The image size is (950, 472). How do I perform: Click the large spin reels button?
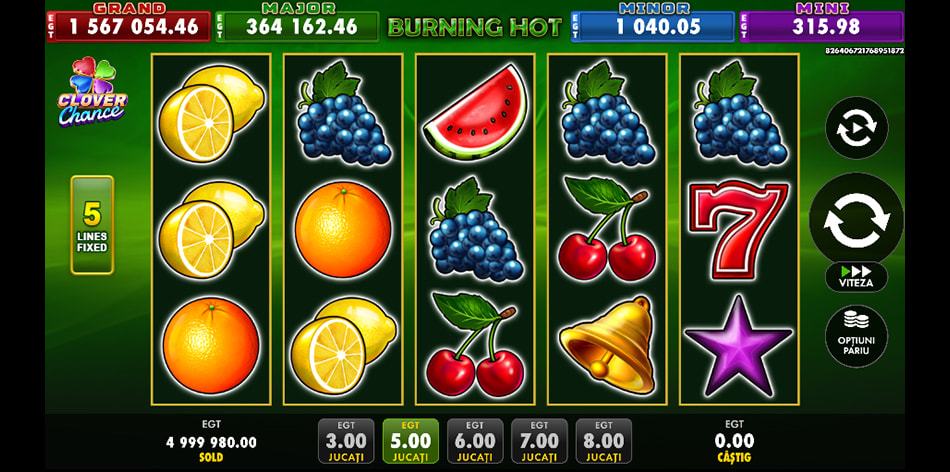pyautogui.click(x=856, y=219)
